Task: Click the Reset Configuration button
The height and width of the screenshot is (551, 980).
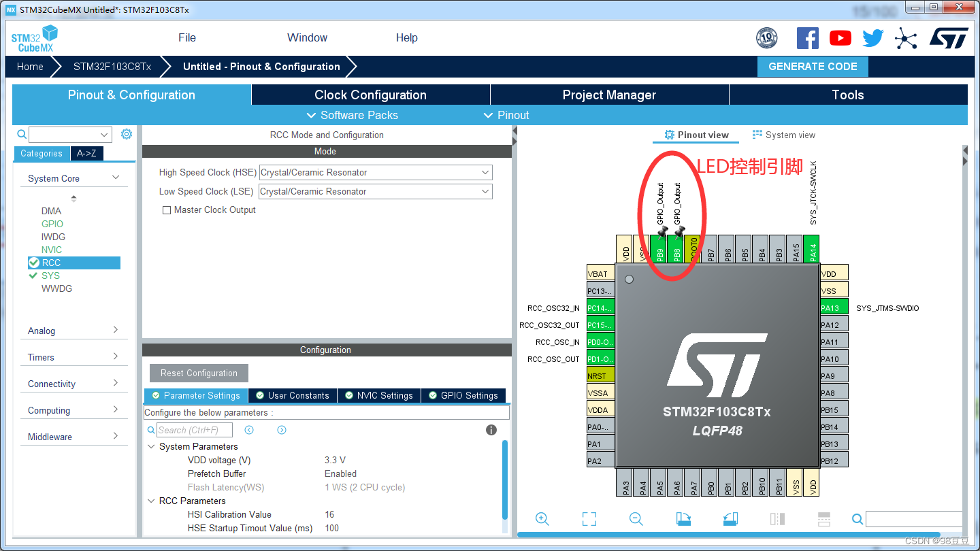Action: click(x=199, y=373)
